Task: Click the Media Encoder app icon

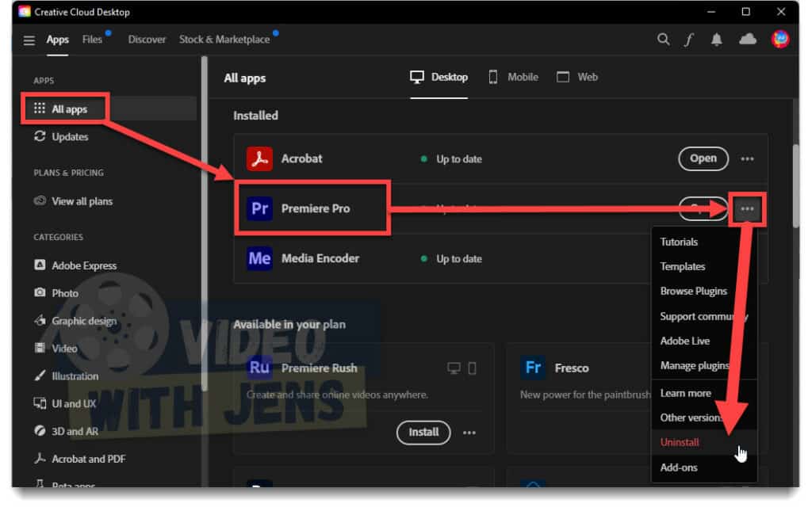Action: [x=259, y=258]
